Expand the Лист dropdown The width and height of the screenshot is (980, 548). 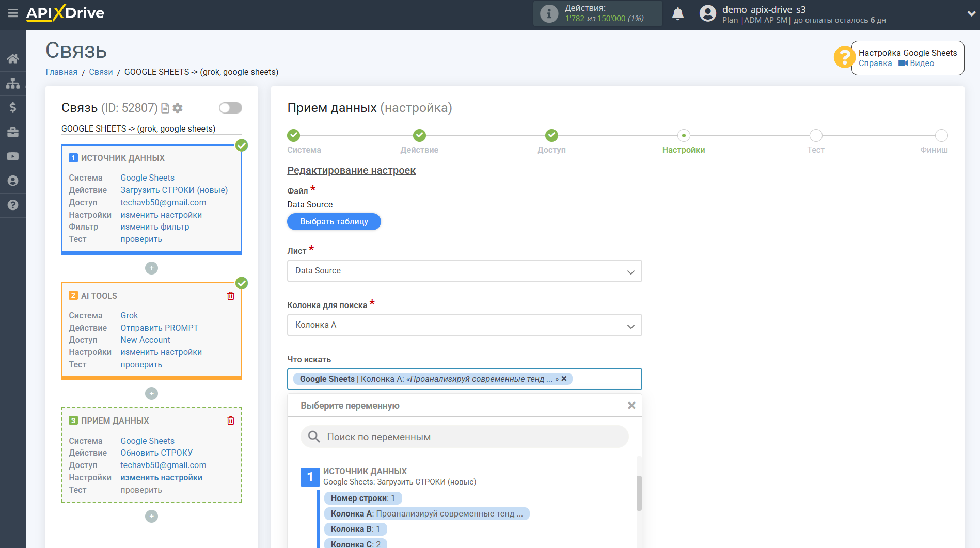(464, 271)
